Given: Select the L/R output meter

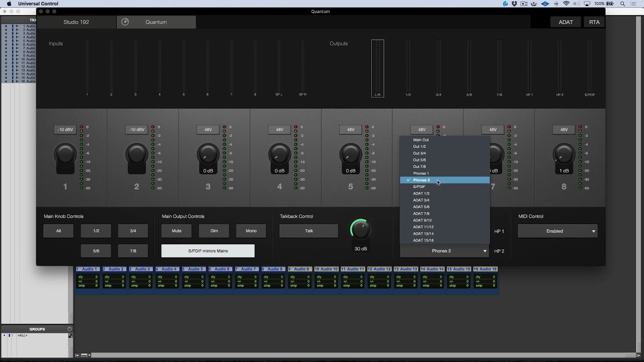Looking at the screenshot, I should (x=377, y=68).
